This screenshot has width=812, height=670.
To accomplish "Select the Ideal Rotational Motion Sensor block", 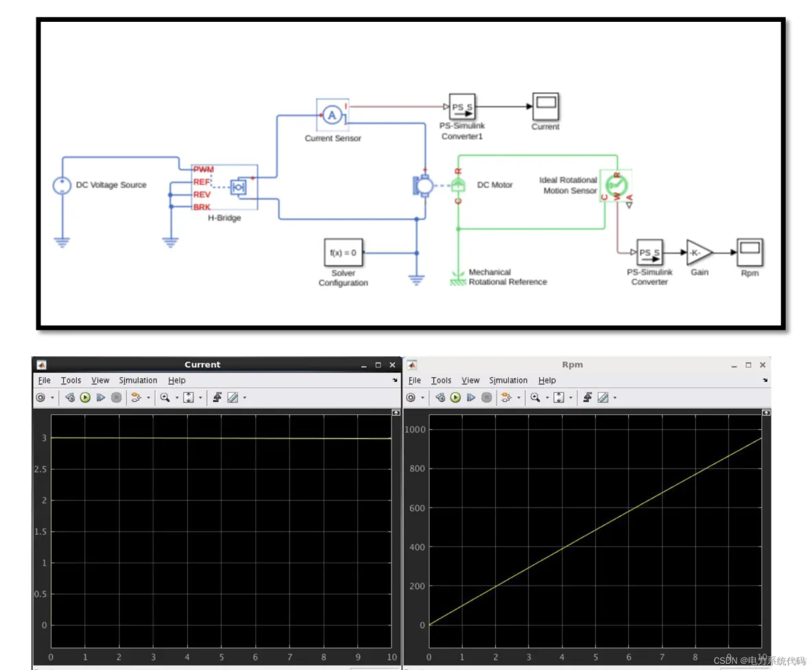I will click(x=617, y=185).
